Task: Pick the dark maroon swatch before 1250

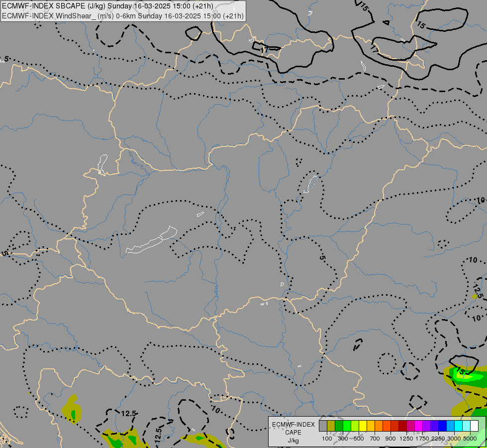Action: (403, 426)
